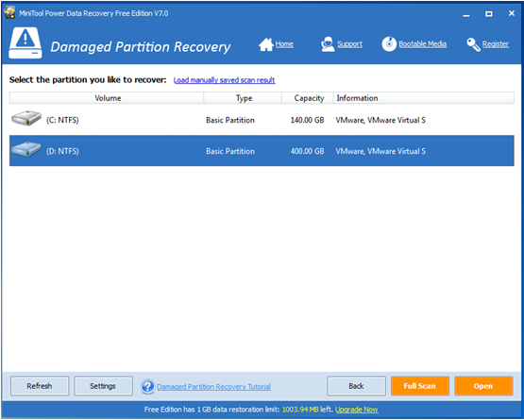This screenshot has height=420, width=524.
Task: Select the 140.00 GB C: partition row
Action: 262,120
